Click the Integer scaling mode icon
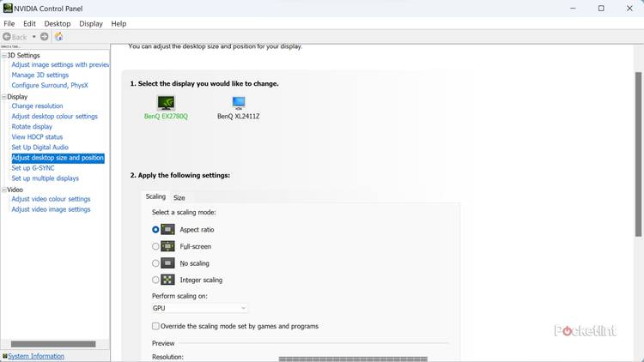The image size is (644, 362). click(168, 280)
